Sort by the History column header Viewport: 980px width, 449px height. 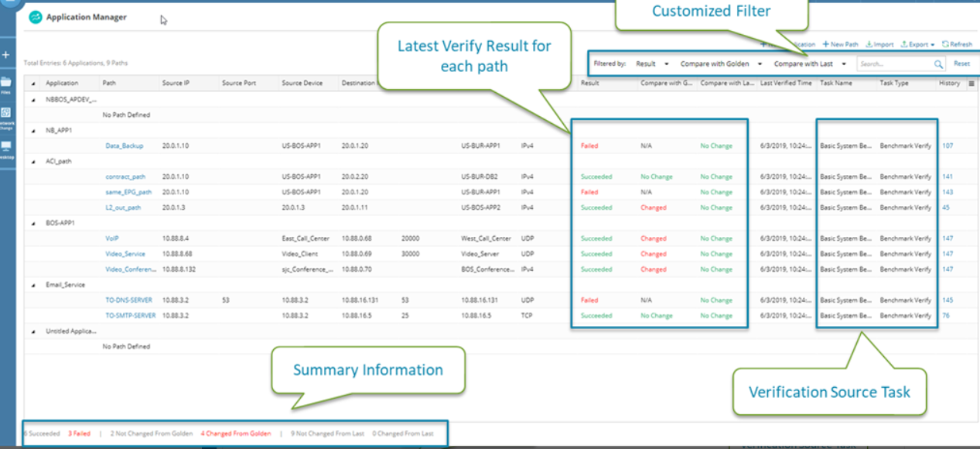[x=949, y=83]
